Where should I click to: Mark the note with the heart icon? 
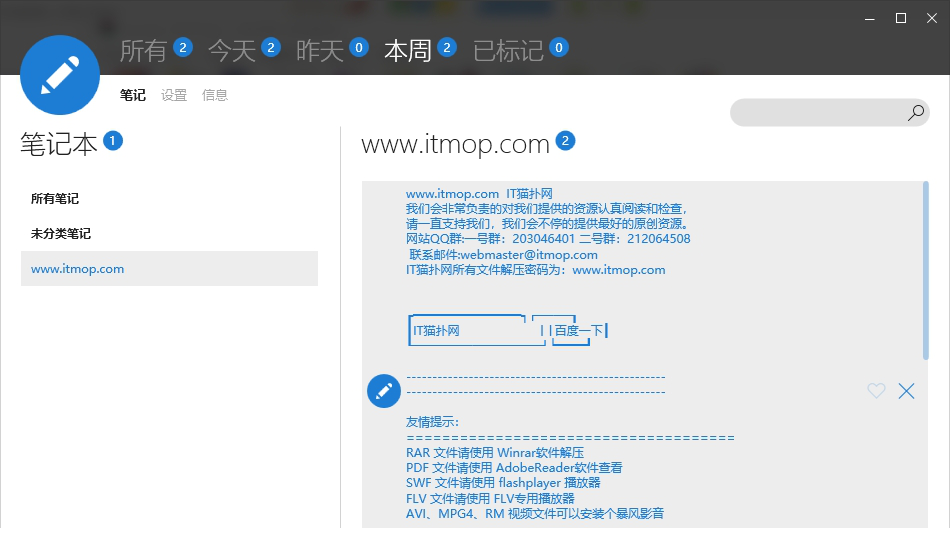pos(876,391)
